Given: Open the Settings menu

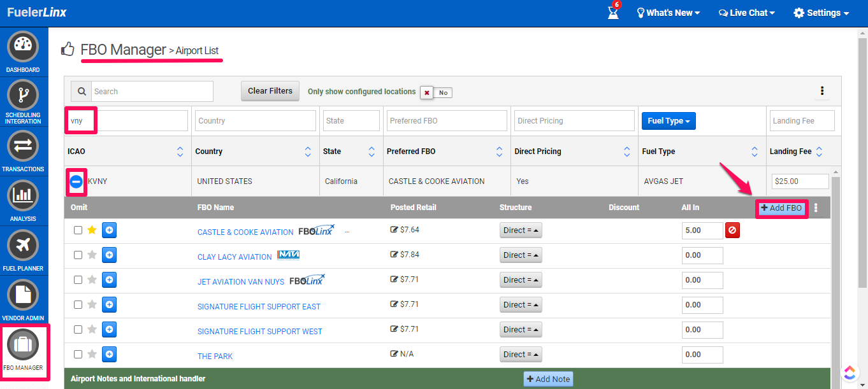Looking at the screenshot, I should click(x=821, y=13).
